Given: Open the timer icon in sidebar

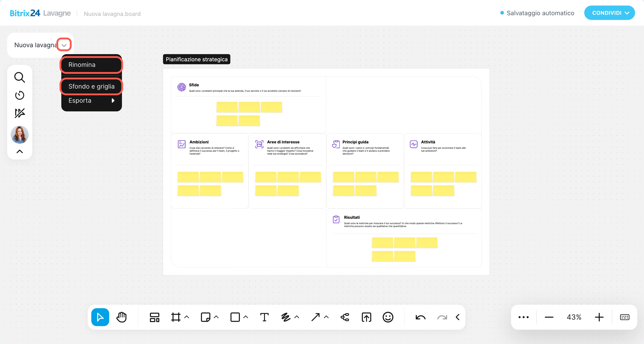Looking at the screenshot, I should pos(19,95).
